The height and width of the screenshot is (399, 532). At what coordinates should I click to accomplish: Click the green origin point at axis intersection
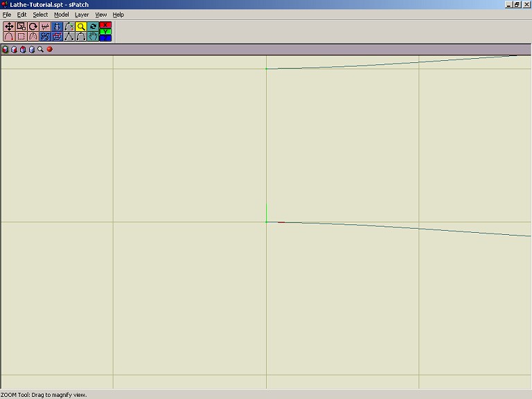tap(266, 222)
